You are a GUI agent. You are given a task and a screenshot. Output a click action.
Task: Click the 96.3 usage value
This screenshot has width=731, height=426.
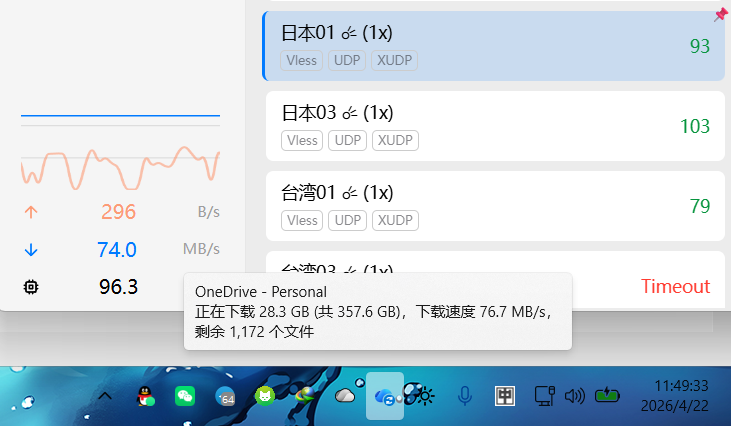(x=118, y=287)
